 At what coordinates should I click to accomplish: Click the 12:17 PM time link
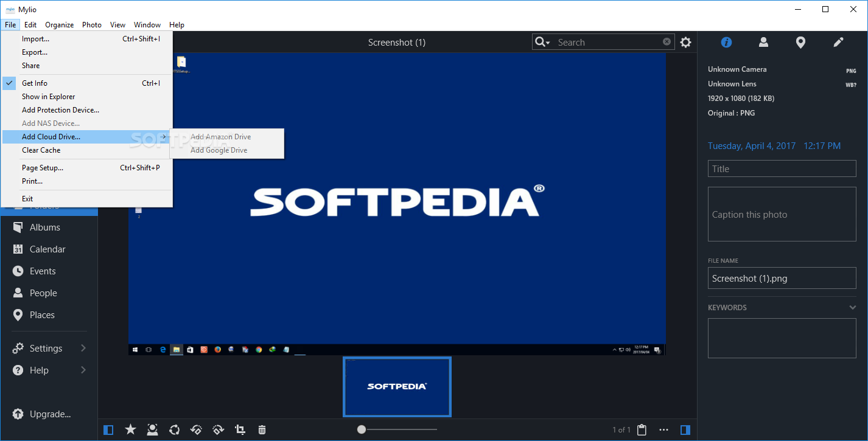[x=822, y=146]
